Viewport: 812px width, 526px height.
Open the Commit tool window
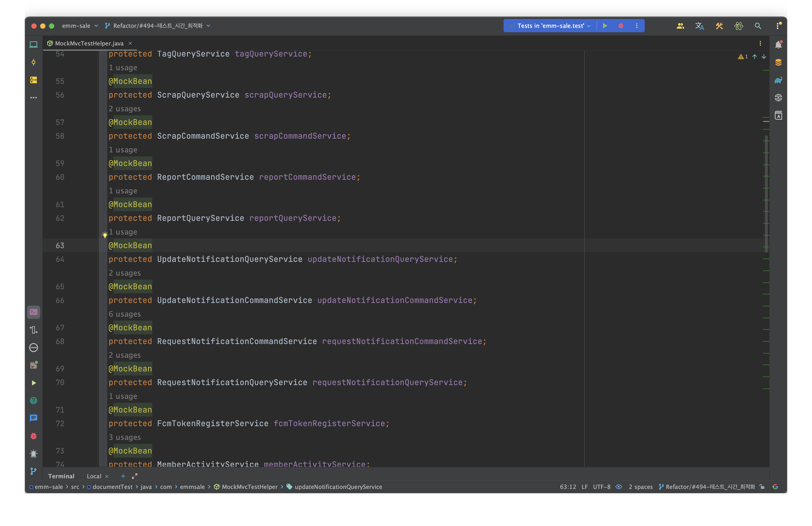click(x=34, y=62)
